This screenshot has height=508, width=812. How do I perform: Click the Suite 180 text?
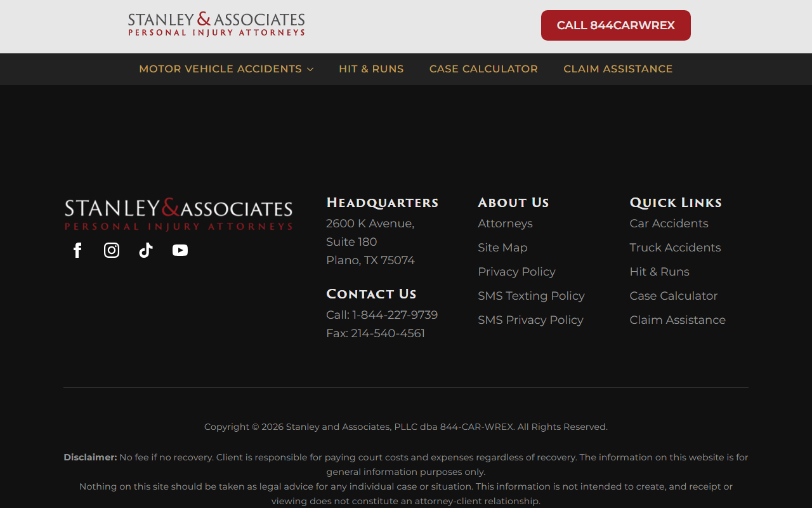[x=351, y=242]
